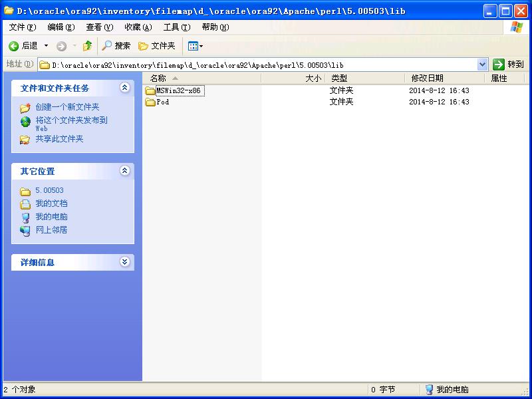
Task: Open the 编辑(E) menu
Action: 61,27
